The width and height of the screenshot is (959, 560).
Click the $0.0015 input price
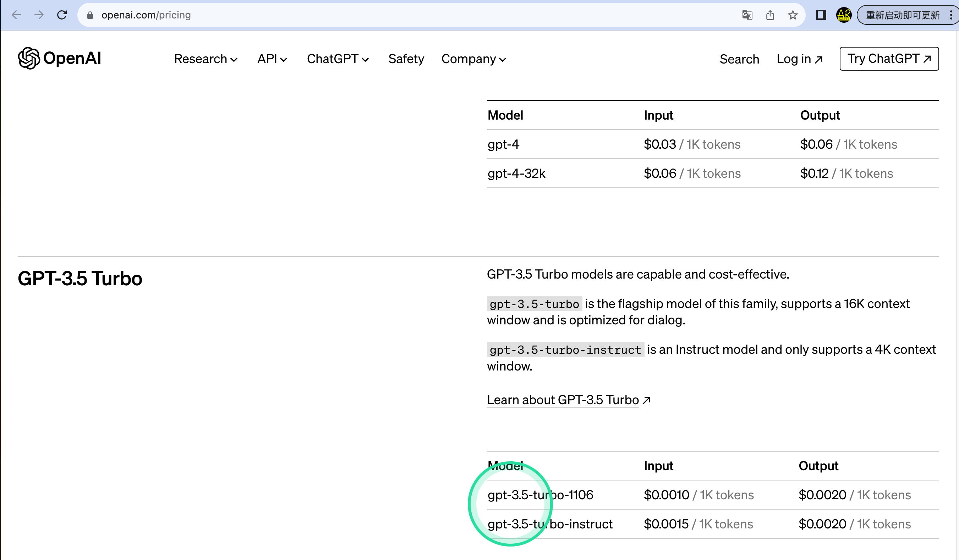click(666, 524)
